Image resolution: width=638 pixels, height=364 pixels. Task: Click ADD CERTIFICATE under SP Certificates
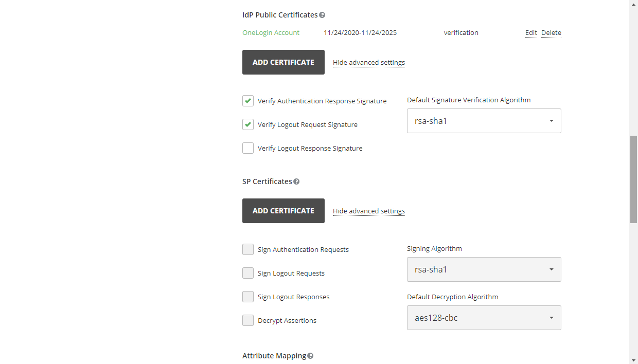coord(283,210)
